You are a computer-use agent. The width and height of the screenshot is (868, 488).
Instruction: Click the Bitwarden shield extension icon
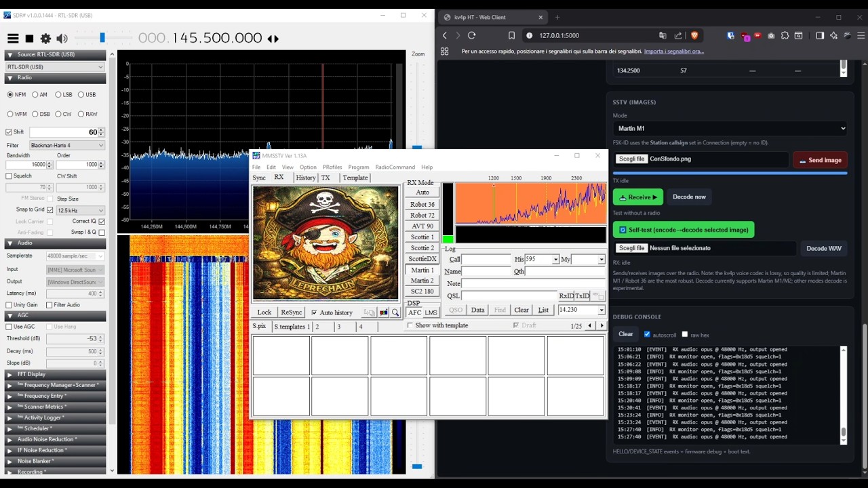(x=730, y=35)
